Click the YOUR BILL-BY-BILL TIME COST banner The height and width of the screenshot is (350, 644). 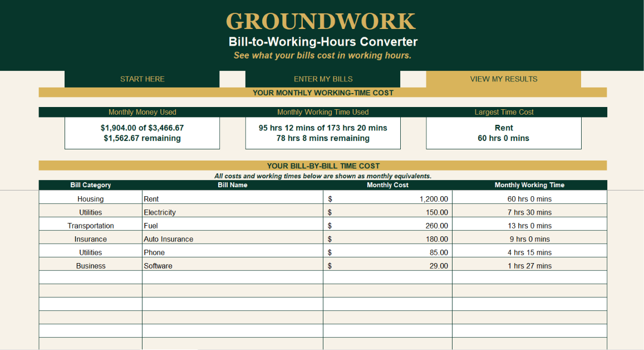tap(323, 166)
